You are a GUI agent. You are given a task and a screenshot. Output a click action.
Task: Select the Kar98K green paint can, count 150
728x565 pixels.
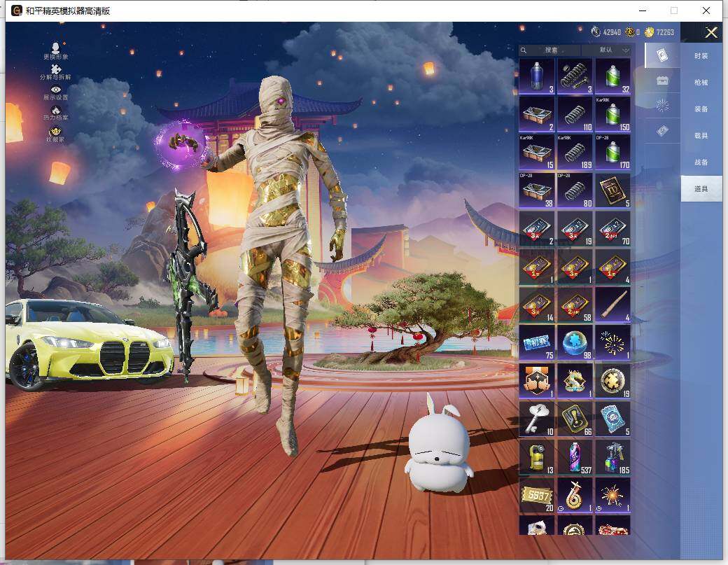click(x=613, y=114)
